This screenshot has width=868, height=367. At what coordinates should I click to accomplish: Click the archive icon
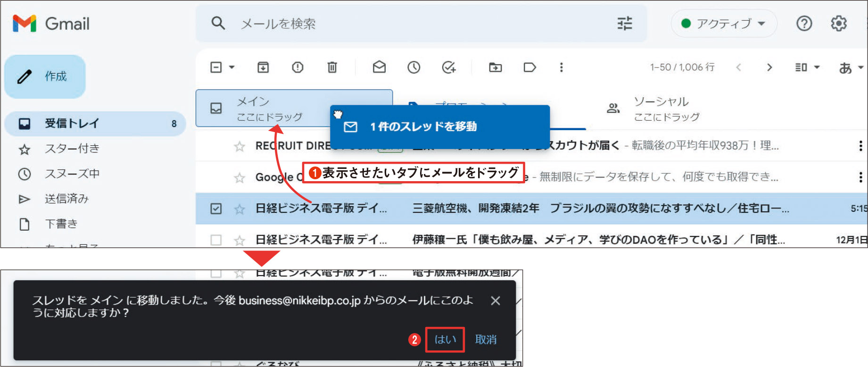click(x=263, y=67)
